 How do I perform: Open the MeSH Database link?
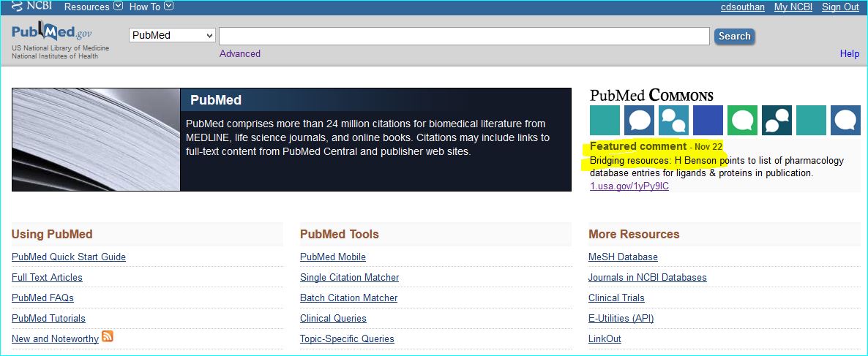pyautogui.click(x=622, y=257)
